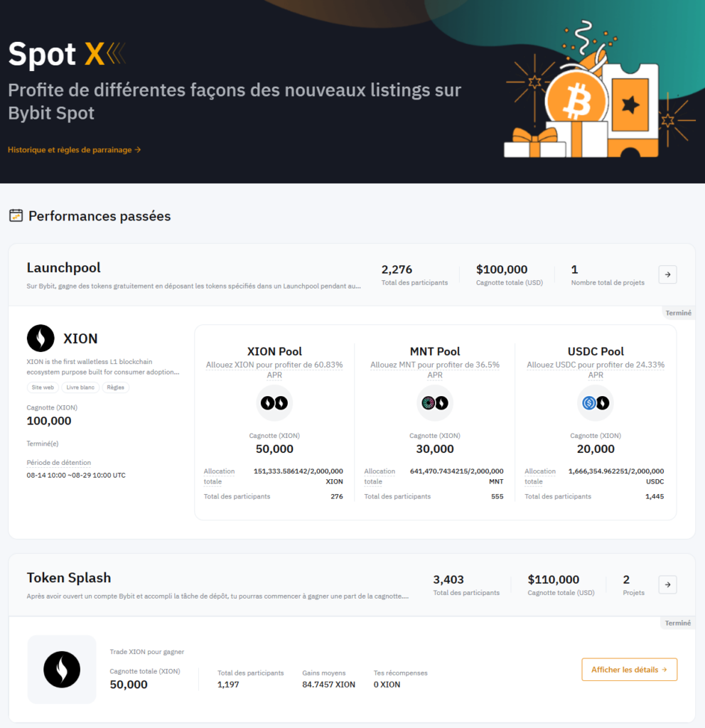The image size is (705, 728).
Task: Select the XION Pool heading
Action: tap(274, 351)
